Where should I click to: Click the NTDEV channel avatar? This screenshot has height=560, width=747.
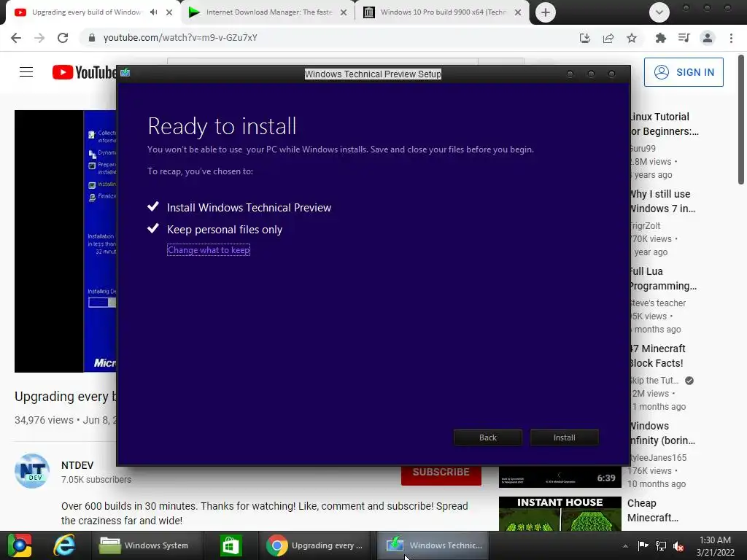(32, 471)
